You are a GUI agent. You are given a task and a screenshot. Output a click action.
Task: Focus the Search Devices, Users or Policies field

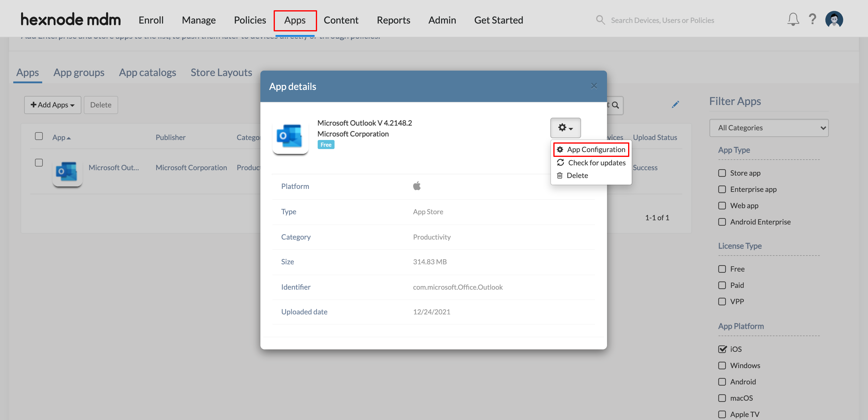[x=662, y=20]
